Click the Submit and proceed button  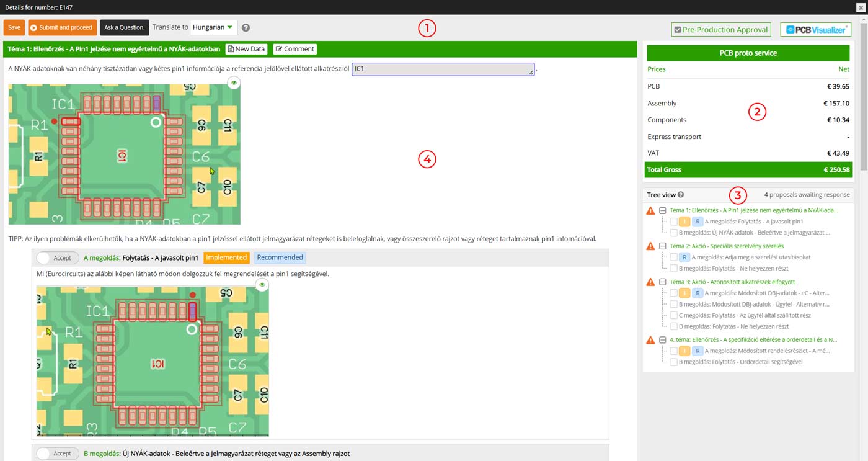point(62,28)
